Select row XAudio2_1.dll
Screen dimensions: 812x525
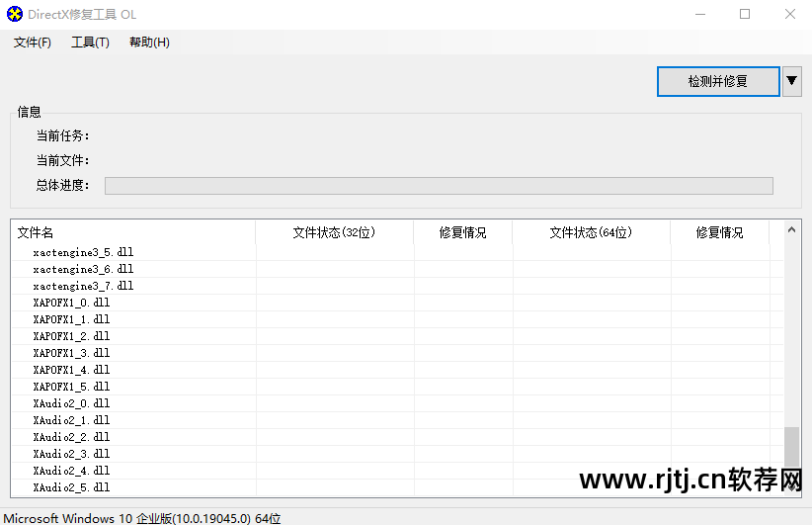397,420
